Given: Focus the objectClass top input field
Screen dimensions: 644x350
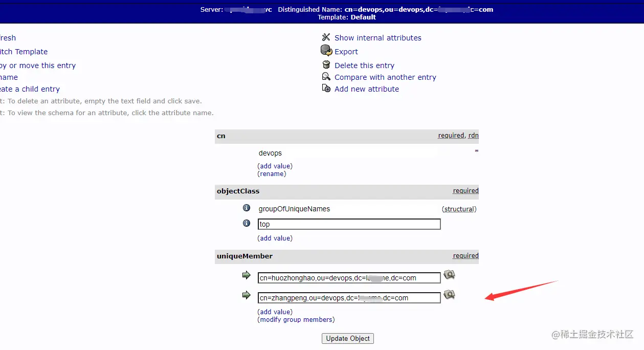Looking at the screenshot, I should pyautogui.click(x=349, y=224).
